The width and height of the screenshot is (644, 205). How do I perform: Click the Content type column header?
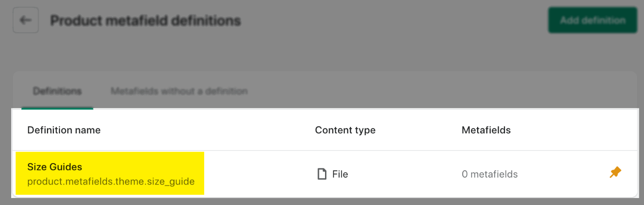pos(345,130)
